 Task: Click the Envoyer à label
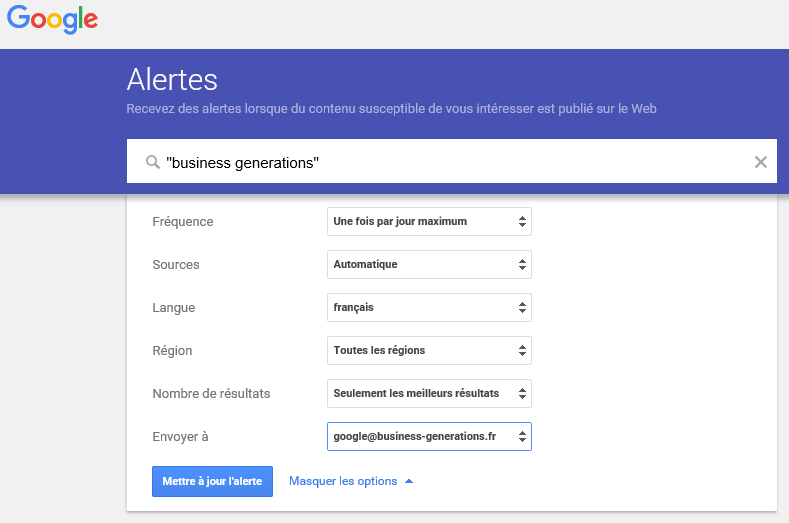(180, 437)
